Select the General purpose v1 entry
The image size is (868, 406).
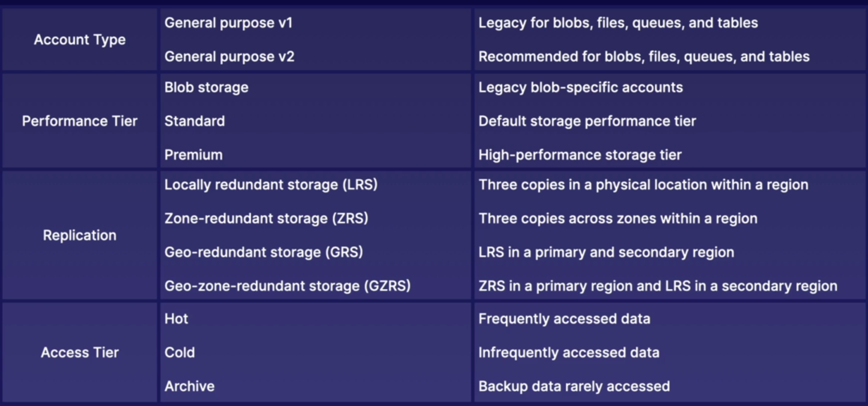[228, 23]
